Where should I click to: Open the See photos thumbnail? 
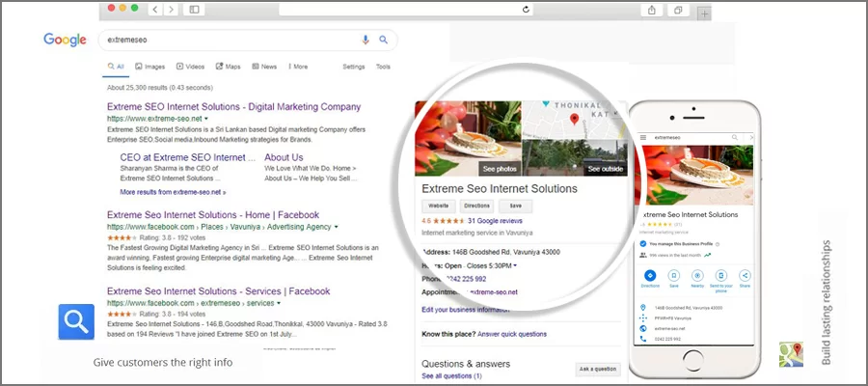click(x=468, y=138)
